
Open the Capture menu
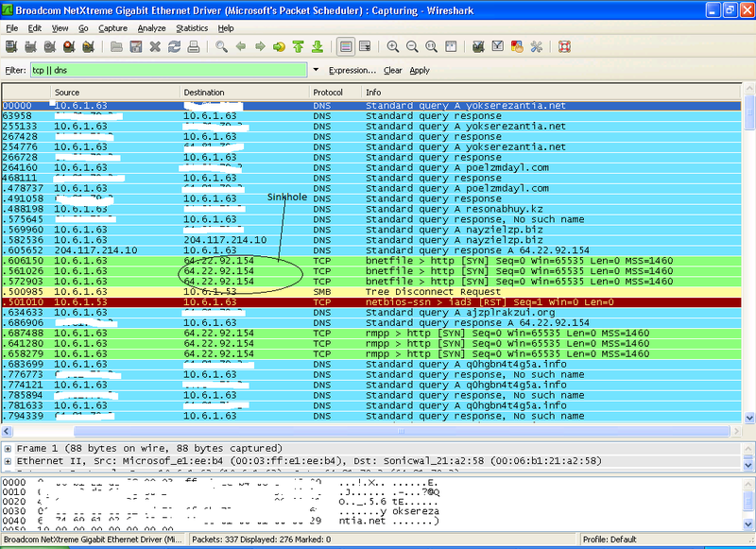click(x=112, y=28)
